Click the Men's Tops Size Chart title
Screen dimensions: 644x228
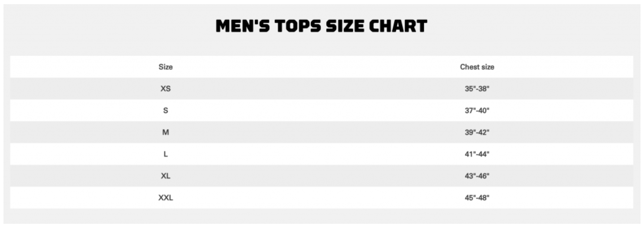(x=321, y=26)
